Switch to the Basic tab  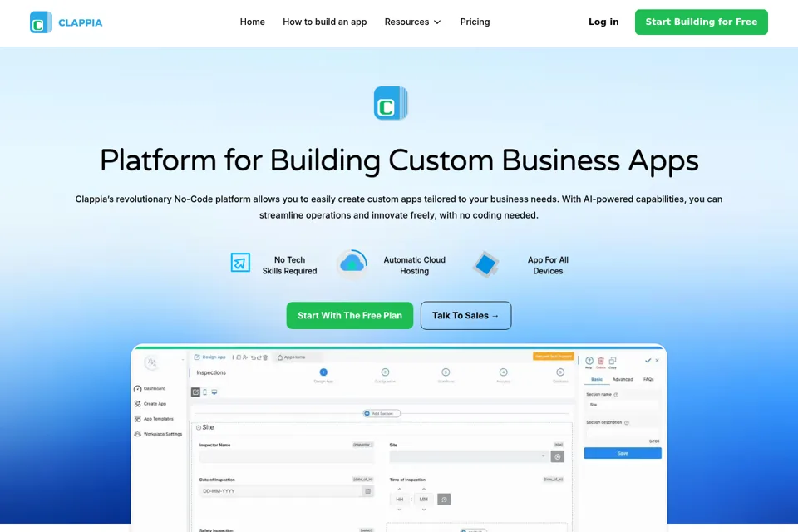point(597,379)
